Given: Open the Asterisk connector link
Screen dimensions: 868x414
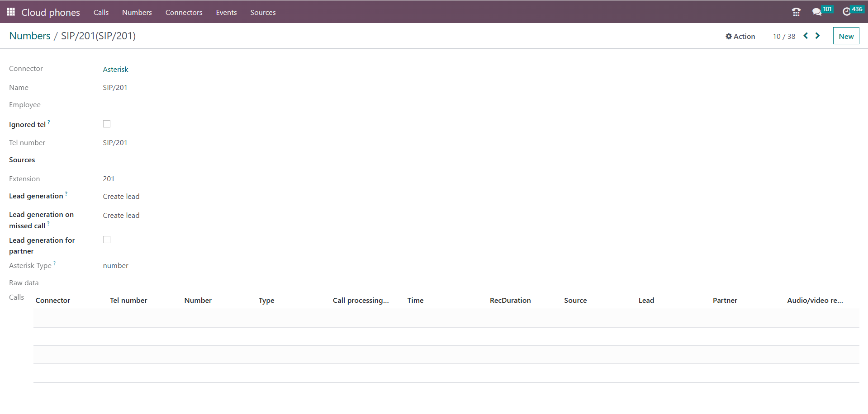Looking at the screenshot, I should click(115, 69).
